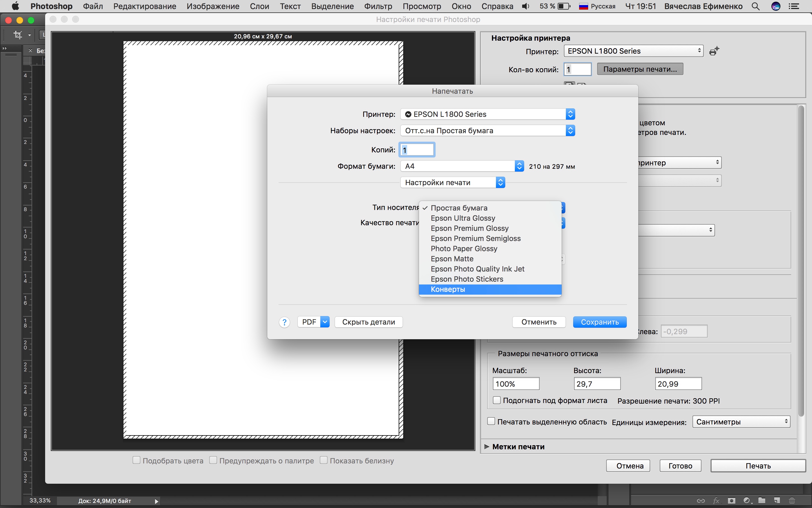Open the Принтер dropdown in Напечатать dialog
The width and height of the screenshot is (812, 508).
pyautogui.click(x=487, y=114)
